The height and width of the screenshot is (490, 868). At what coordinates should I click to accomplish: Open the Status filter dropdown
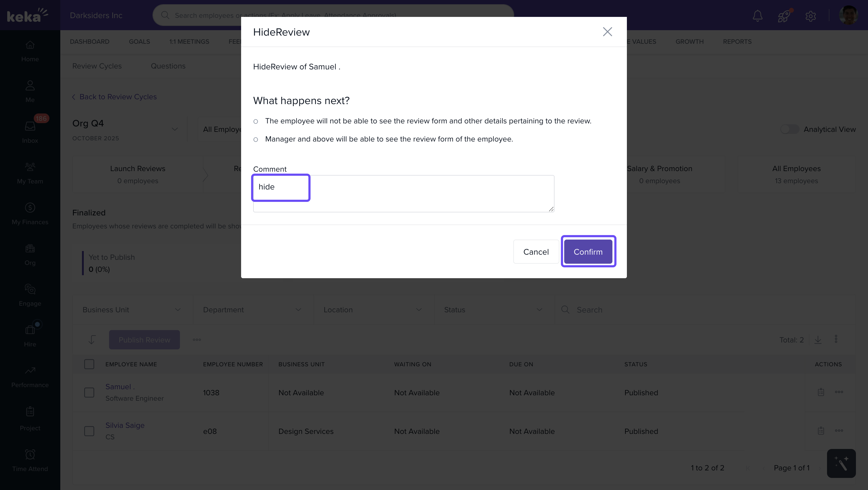pos(494,310)
